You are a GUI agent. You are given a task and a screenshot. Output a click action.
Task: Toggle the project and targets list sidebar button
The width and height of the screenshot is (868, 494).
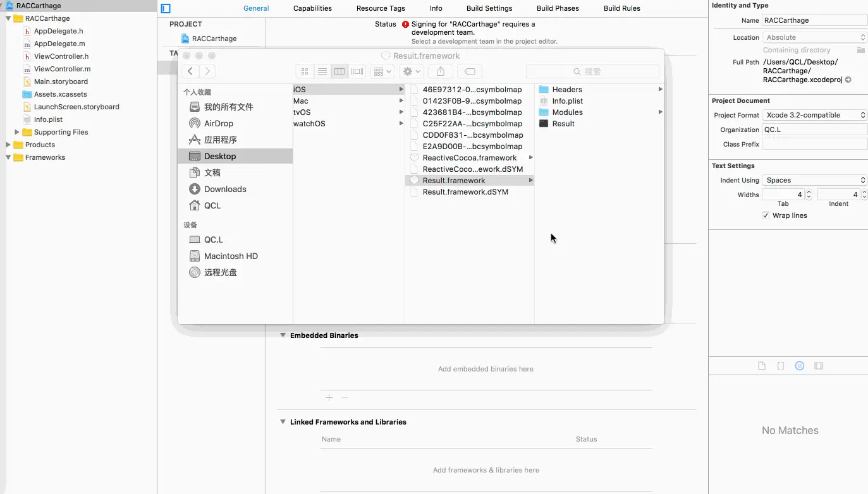pos(166,8)
